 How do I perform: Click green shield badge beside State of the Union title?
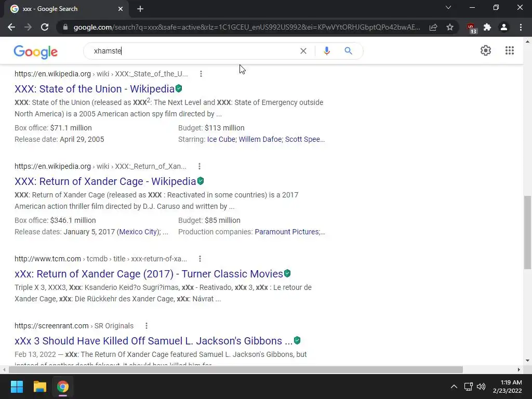click(179, 88)
